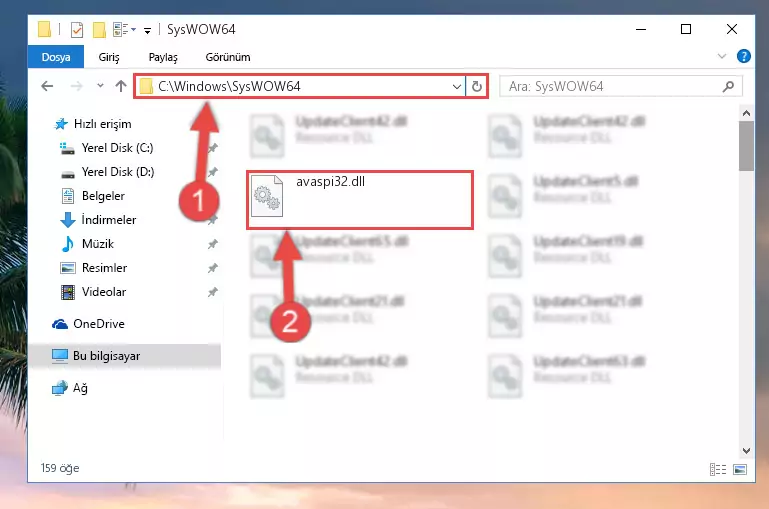The image size is (769, 509).
Task: Click the scrollbar up arrow
Action: [x=746, y=113]
